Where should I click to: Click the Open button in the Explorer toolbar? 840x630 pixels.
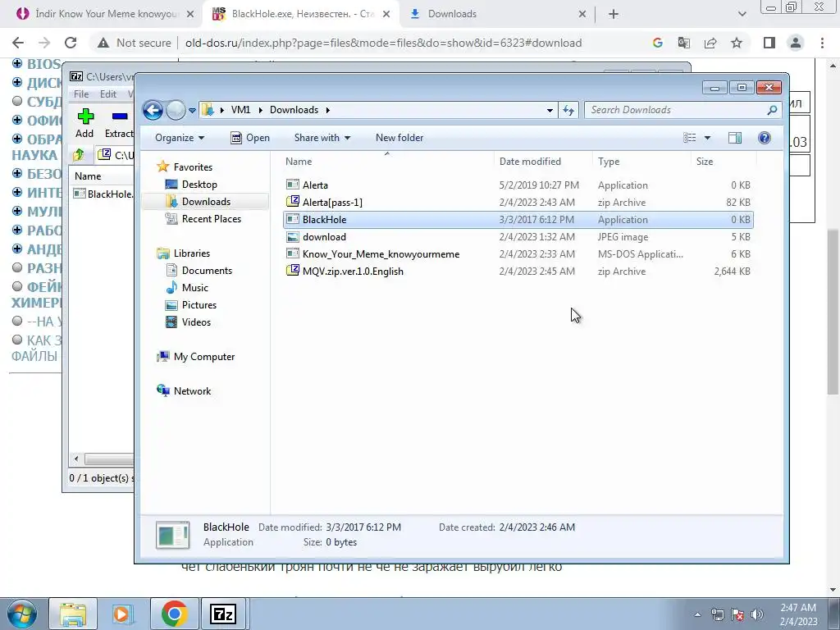click(250, 138)
